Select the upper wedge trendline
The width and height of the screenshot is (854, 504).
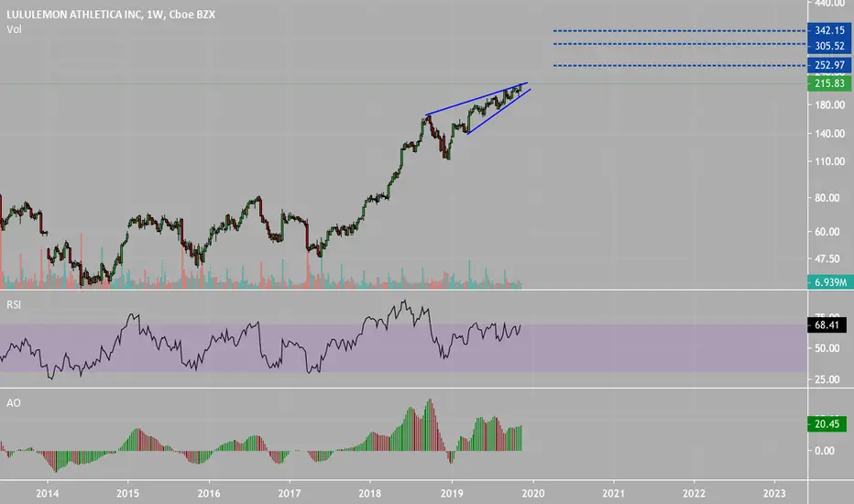[x=476, y=99]
